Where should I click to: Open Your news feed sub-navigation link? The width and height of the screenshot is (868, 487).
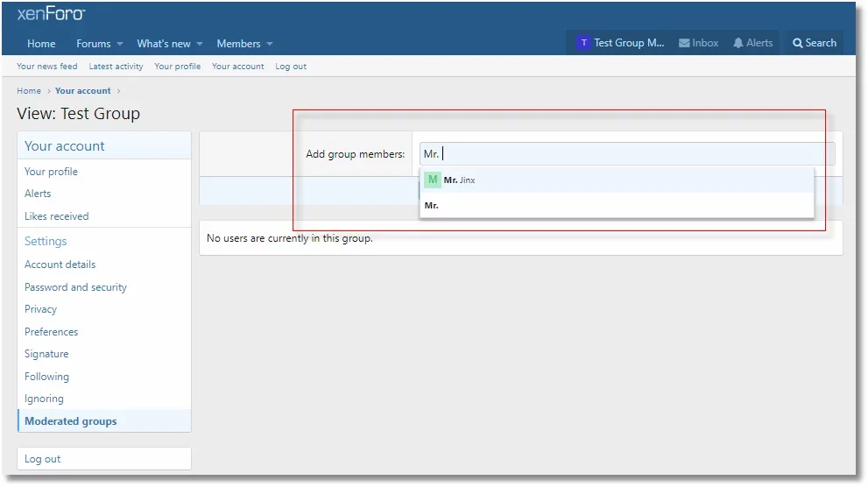pyautogui.click(x=46, y=67)
